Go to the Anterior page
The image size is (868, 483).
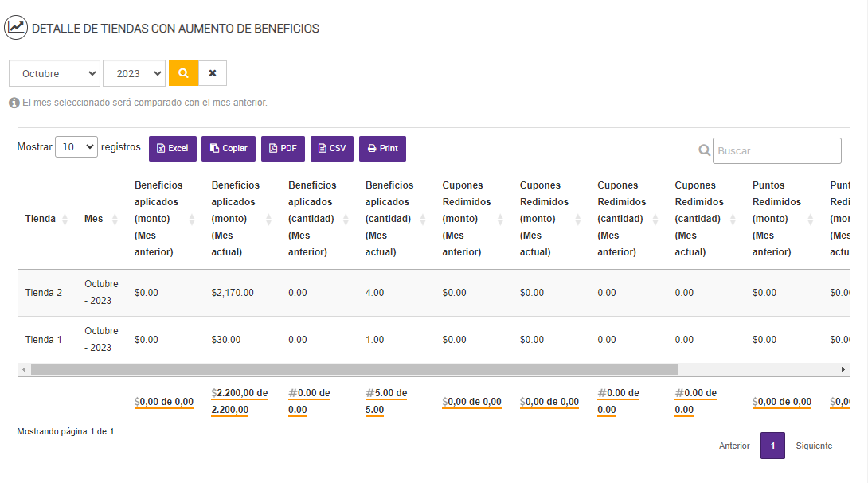point(734,446)
